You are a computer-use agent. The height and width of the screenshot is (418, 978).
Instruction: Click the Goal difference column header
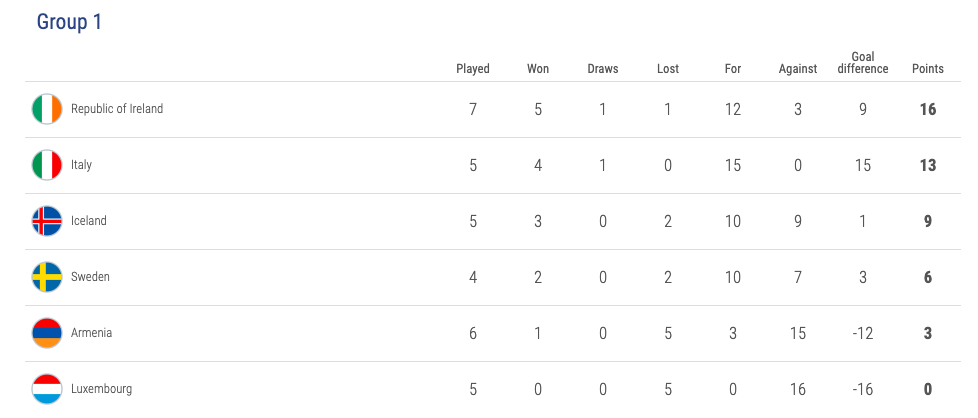point(863,62)
